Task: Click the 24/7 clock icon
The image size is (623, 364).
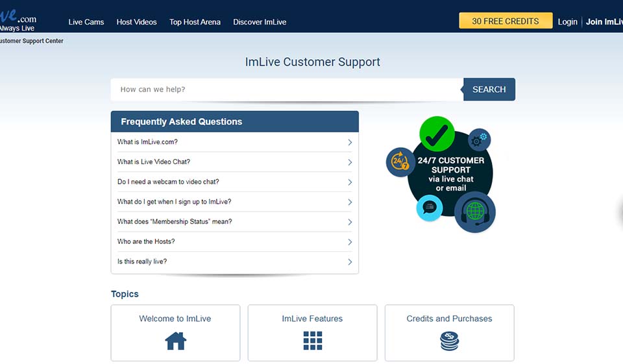Action: point(399,162)
